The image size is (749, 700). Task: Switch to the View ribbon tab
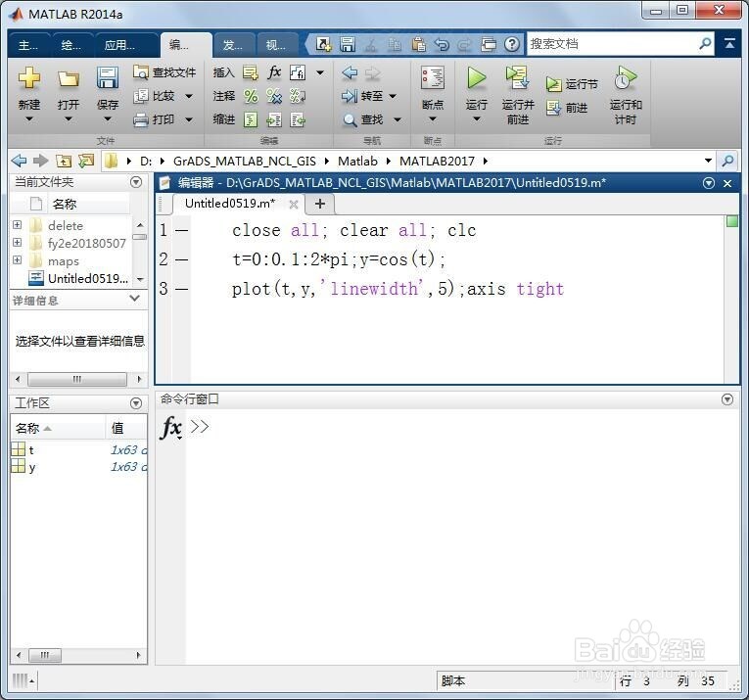[276, 45]
